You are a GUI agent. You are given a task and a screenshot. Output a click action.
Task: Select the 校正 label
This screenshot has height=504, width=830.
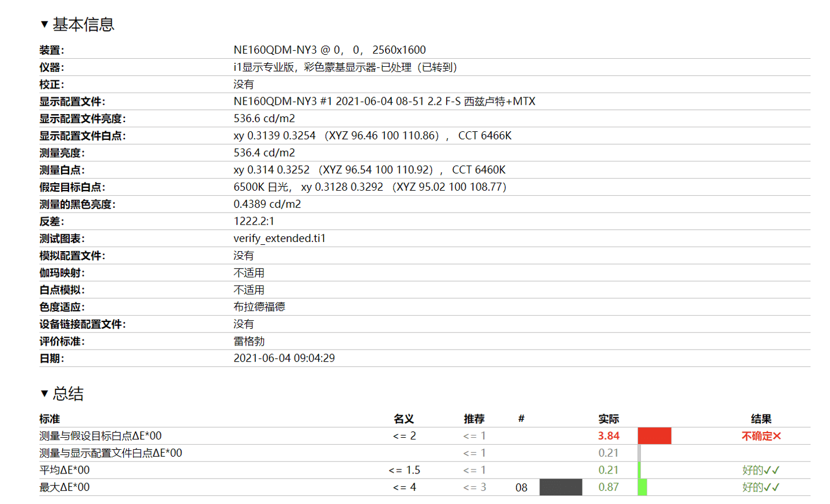(x=52, y=85)
